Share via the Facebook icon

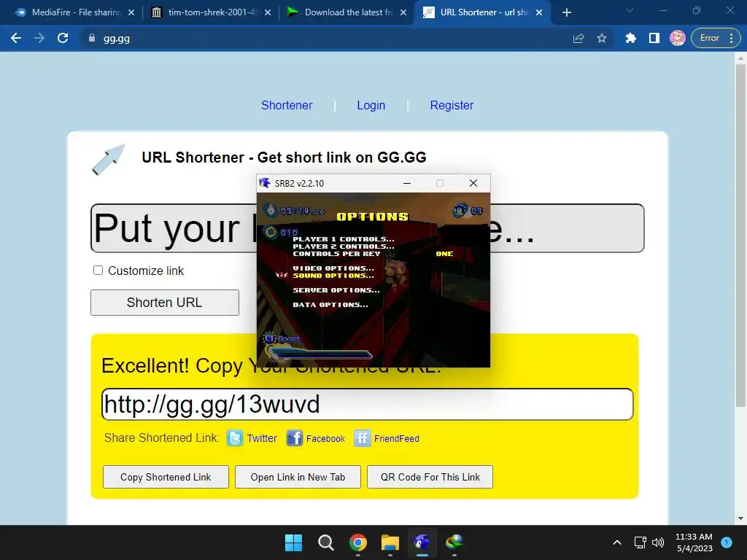(x=295, y=437)
